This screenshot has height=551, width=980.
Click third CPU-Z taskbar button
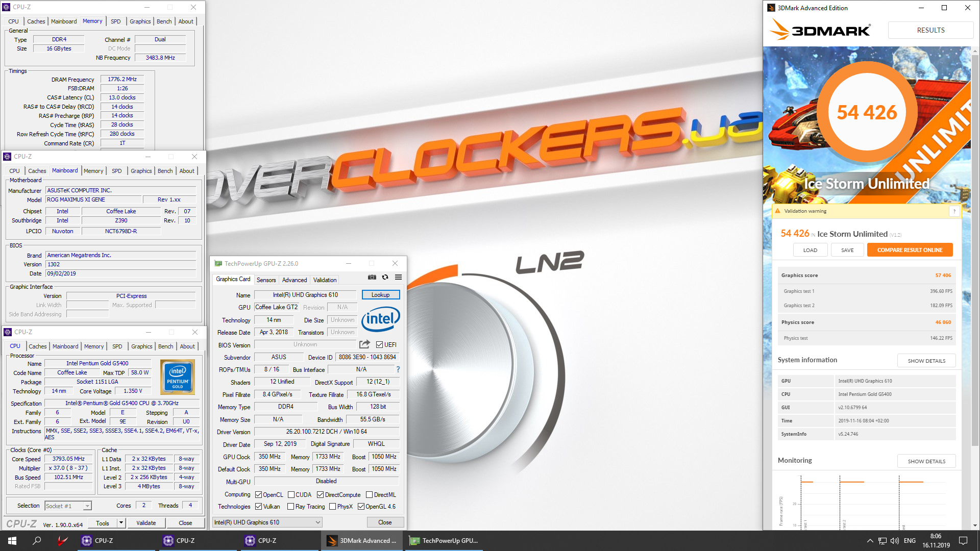[x=280, y=541]
